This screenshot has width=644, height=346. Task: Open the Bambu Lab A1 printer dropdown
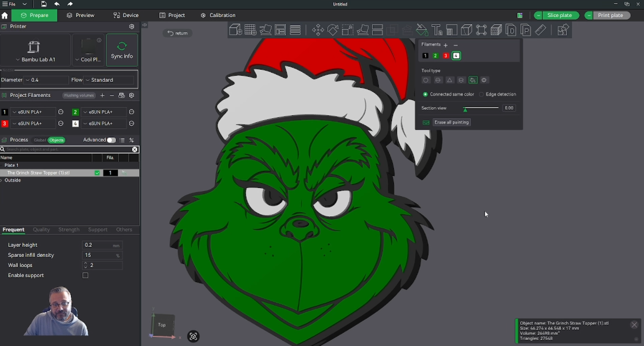click(x=35, y=60)
